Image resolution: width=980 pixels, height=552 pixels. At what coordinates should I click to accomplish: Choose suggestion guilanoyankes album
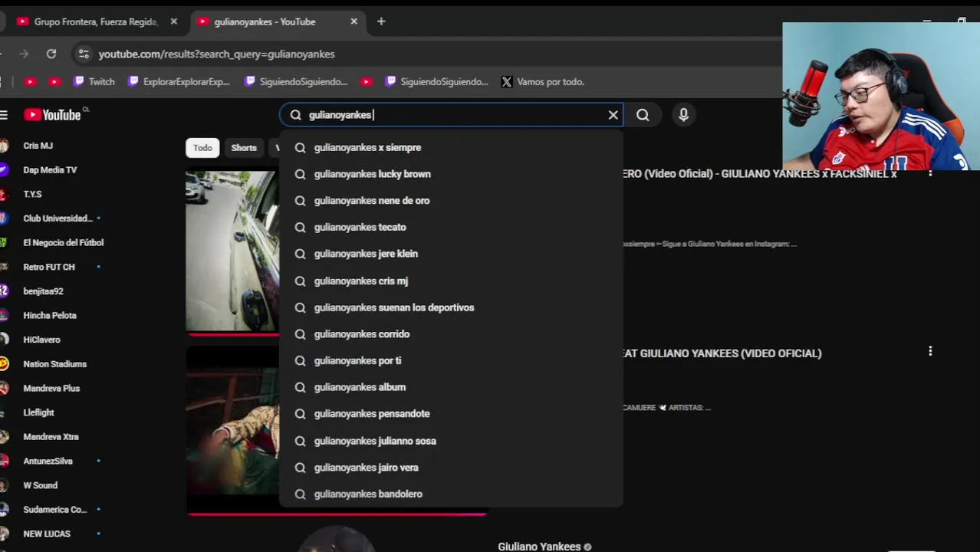point(451,387)
